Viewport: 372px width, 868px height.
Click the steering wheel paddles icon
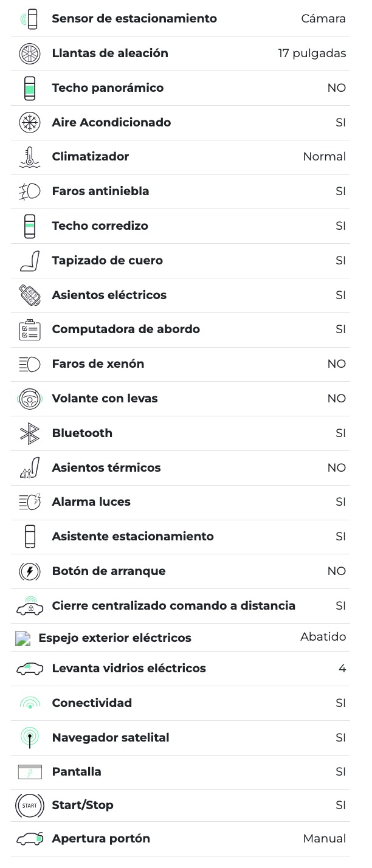pyautogui.click(x=29, y=399)
